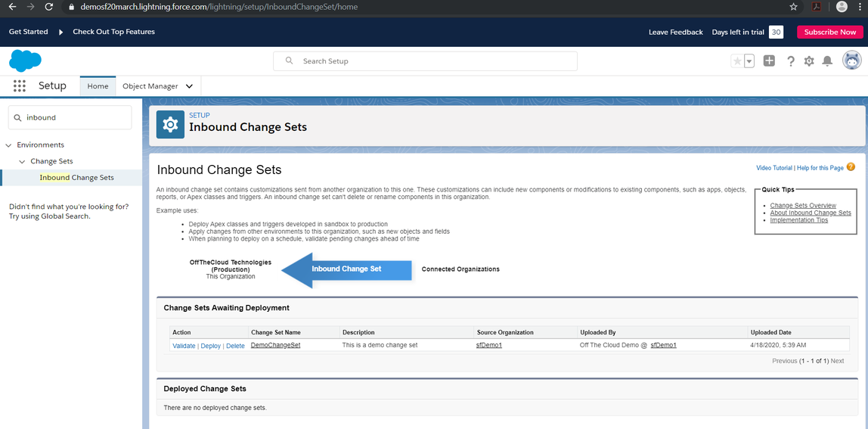Screen dimensions: 868x429
Task: Click the Uploaded Date column header
Action: click(x=770, y=333)
